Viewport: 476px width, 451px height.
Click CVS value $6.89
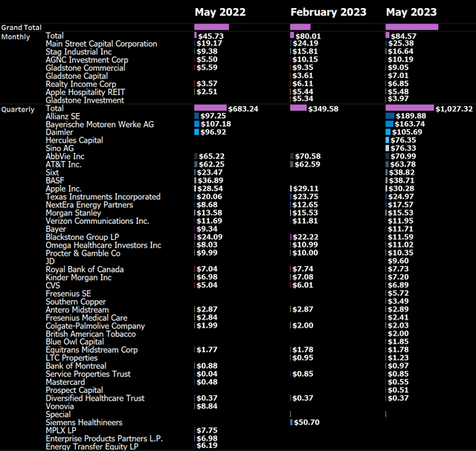[398, 285]
